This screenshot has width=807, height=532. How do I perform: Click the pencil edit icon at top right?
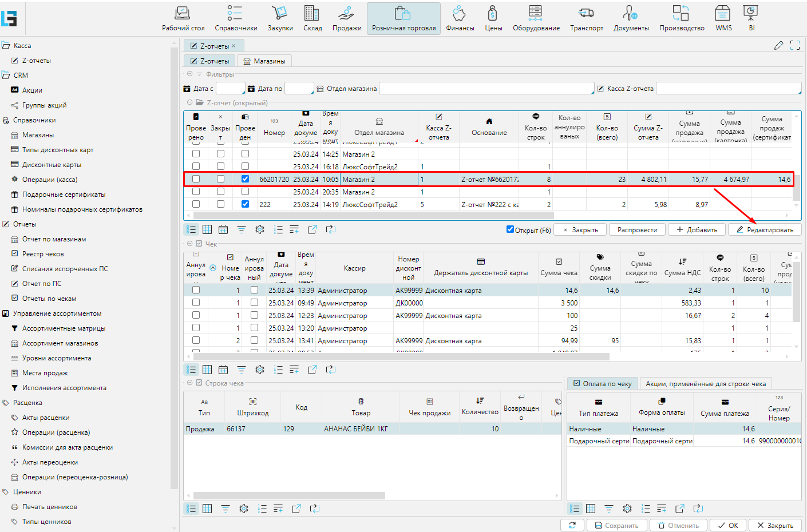[778, 46]
